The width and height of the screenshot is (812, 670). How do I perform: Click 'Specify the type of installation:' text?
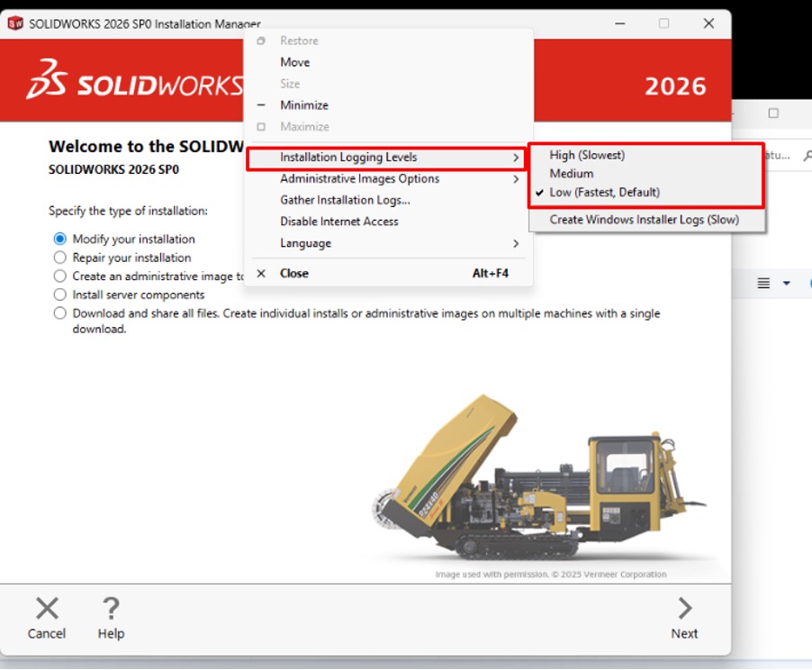pos(128,211)
